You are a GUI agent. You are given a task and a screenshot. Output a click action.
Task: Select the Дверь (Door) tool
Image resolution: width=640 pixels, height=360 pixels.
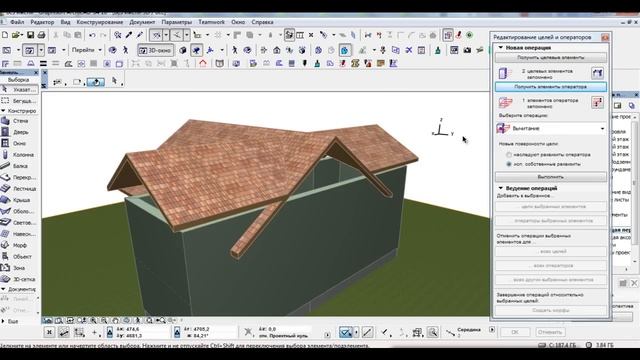(x=19, y=132)
